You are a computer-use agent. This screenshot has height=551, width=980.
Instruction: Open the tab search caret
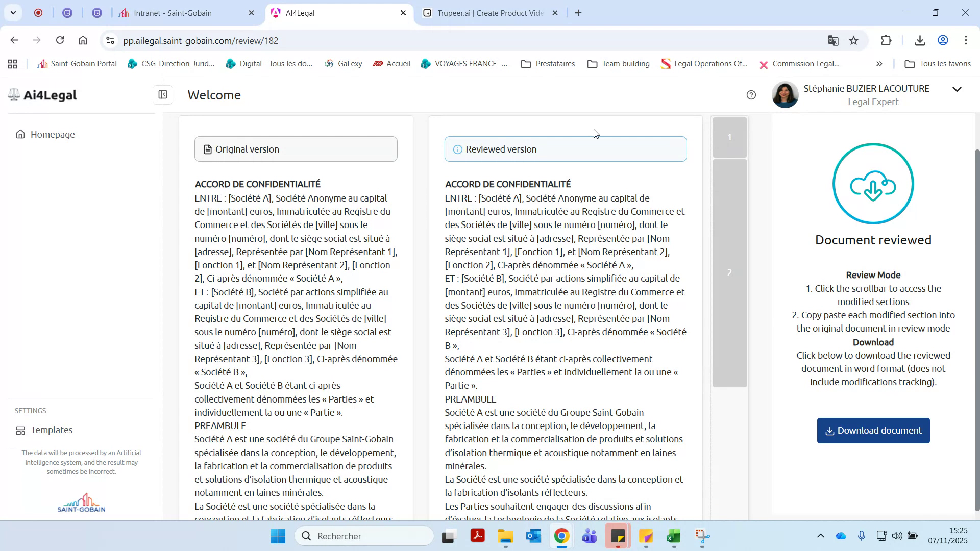pyautogui.click(x=13, y=13)
